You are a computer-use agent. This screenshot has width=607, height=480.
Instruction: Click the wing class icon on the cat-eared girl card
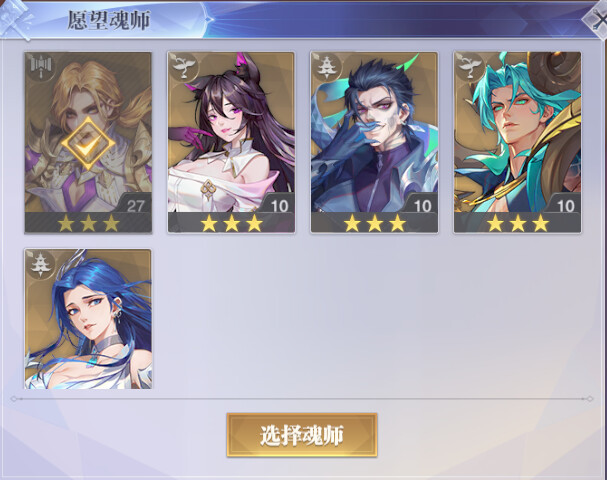pyautogui.click(x=184, y=67)
